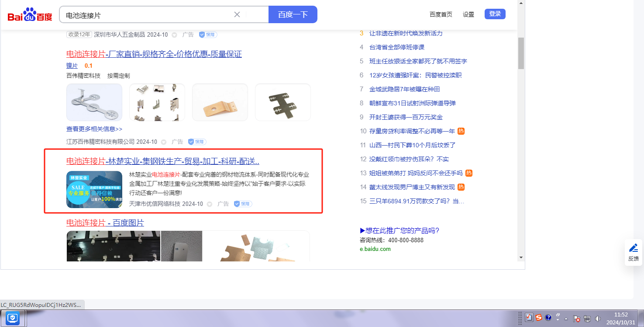Click the 保障 badge next to 江苏百伟精密科技有限公司
The height and width of the screenshot is (327, 644).
197,142
